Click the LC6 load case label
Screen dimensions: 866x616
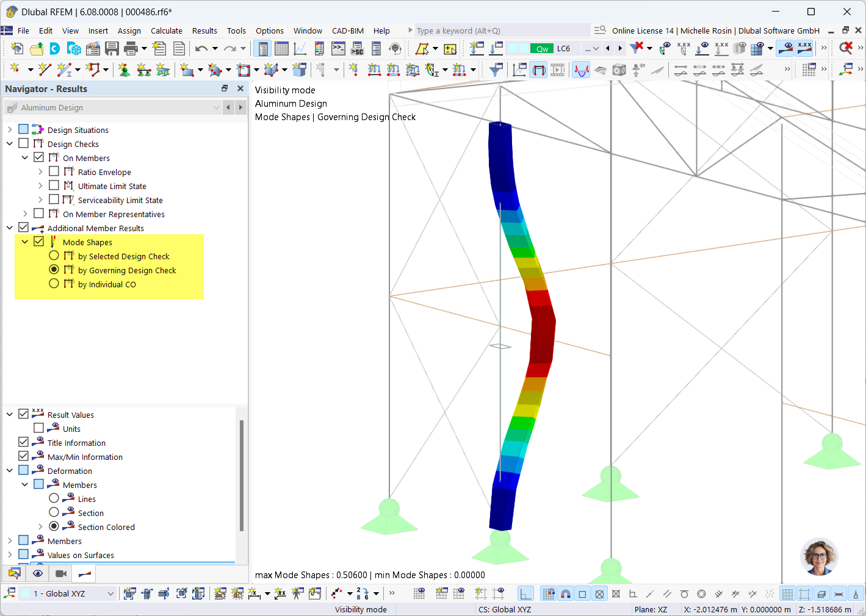tap(563, 48)
